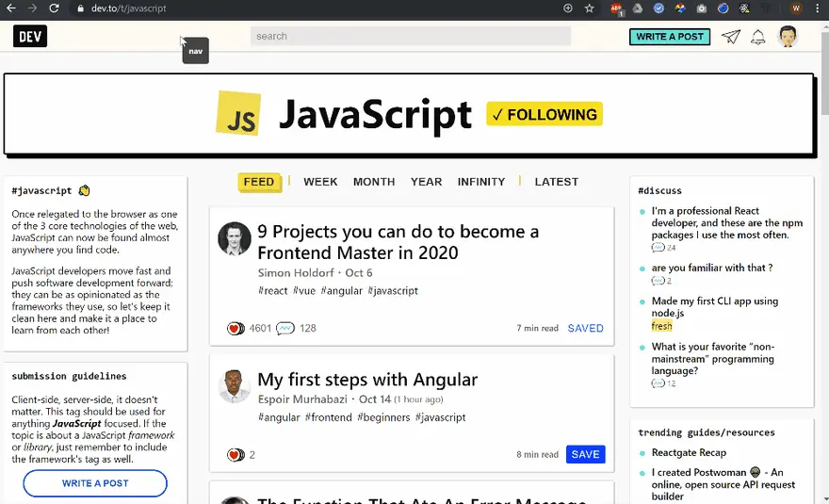Unsave the '9 Projects' post via SAVED

585,329
